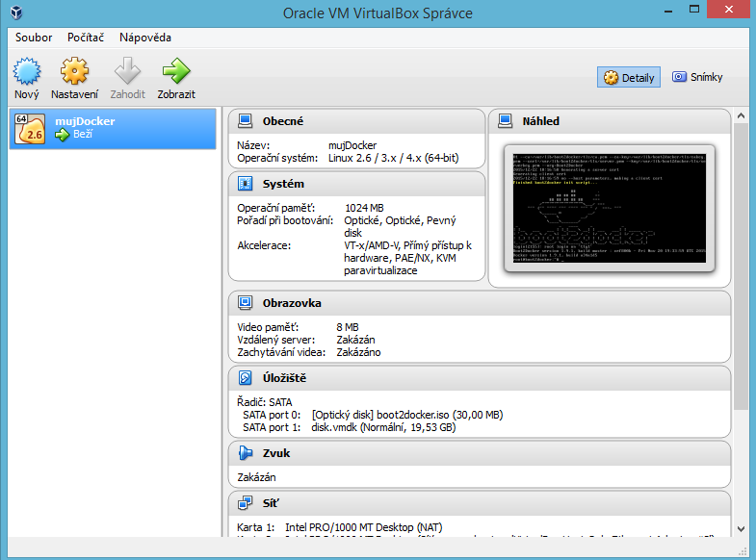Click the 'disk.vmdk' storage entry
Screen dimensions: 756x560
tap(383, 427)
